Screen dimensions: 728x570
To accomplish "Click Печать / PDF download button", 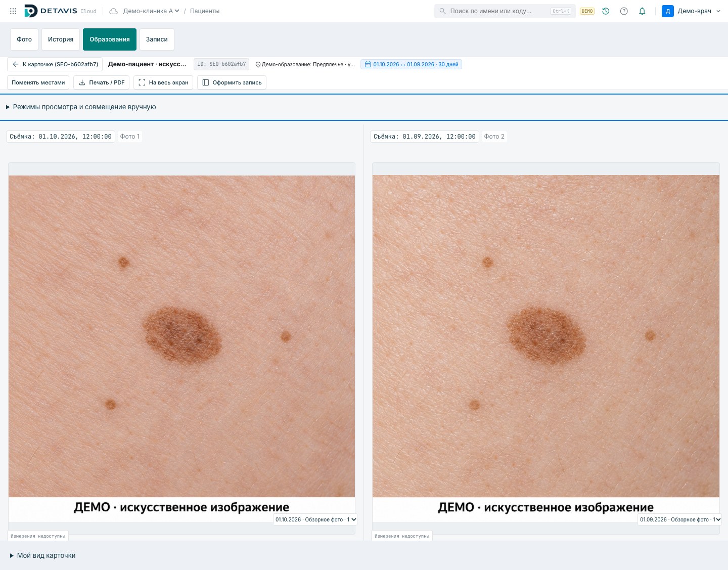I will 102,82.
